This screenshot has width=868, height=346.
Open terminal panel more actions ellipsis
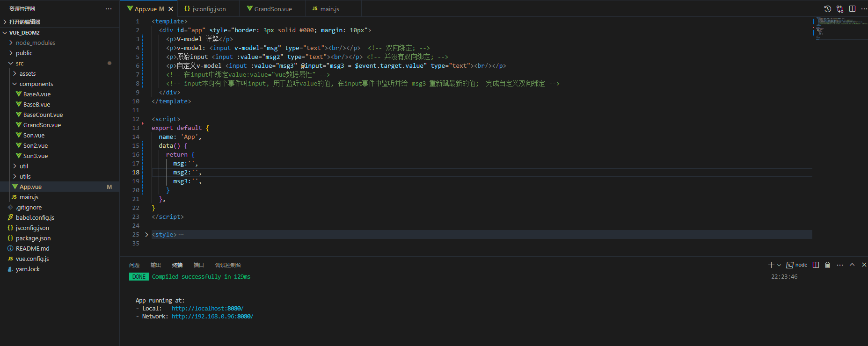[x=840, y=265]
